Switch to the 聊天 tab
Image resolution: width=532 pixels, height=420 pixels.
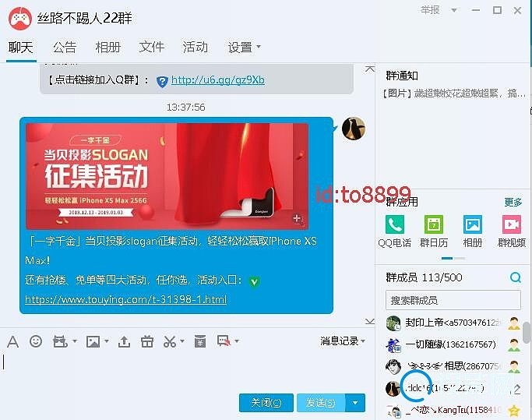click(21, 48)
